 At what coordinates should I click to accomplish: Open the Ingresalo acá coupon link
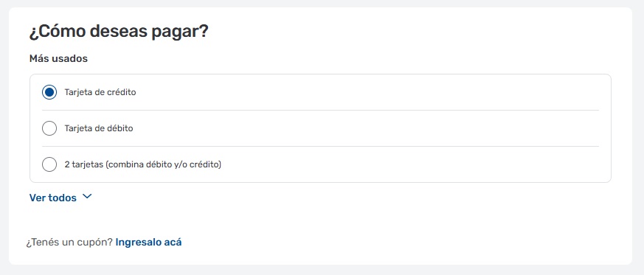point(149,242)
